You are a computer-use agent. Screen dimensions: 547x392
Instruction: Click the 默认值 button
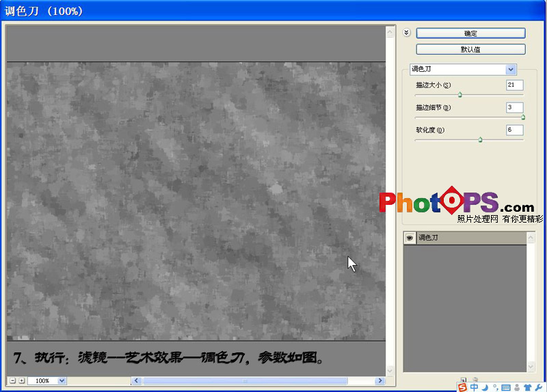click(470, 49)
